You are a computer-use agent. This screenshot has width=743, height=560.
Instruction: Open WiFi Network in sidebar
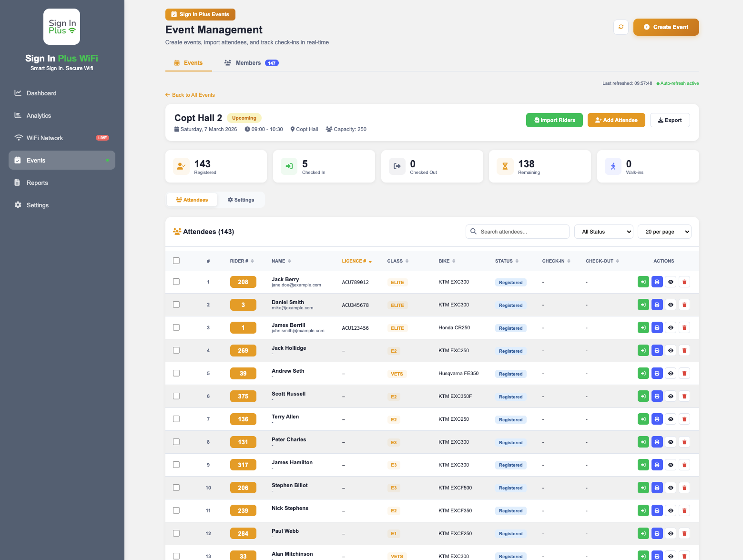point(45,138)
